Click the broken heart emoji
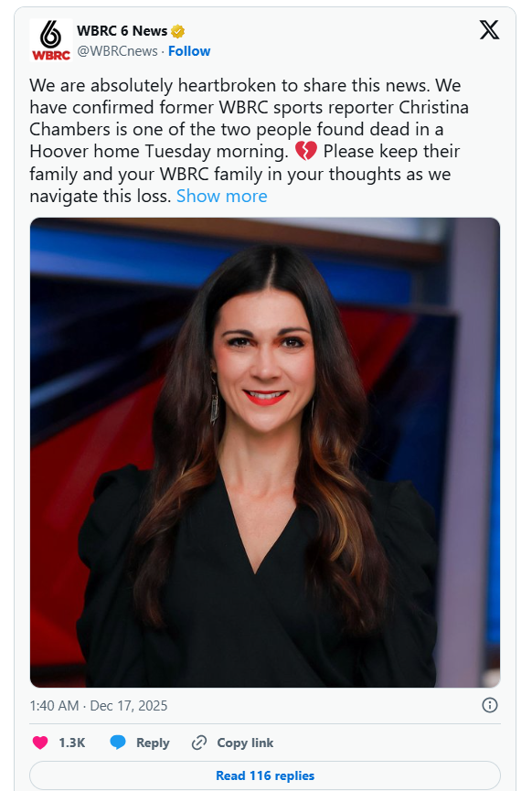This screenshot has width=532, height=791. (x=306, y=151)
